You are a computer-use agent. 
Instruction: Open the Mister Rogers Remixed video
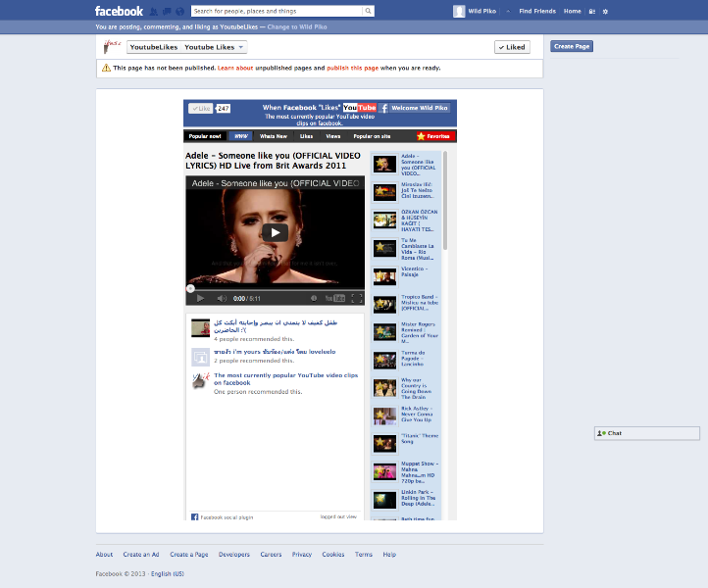click(405, 332)
